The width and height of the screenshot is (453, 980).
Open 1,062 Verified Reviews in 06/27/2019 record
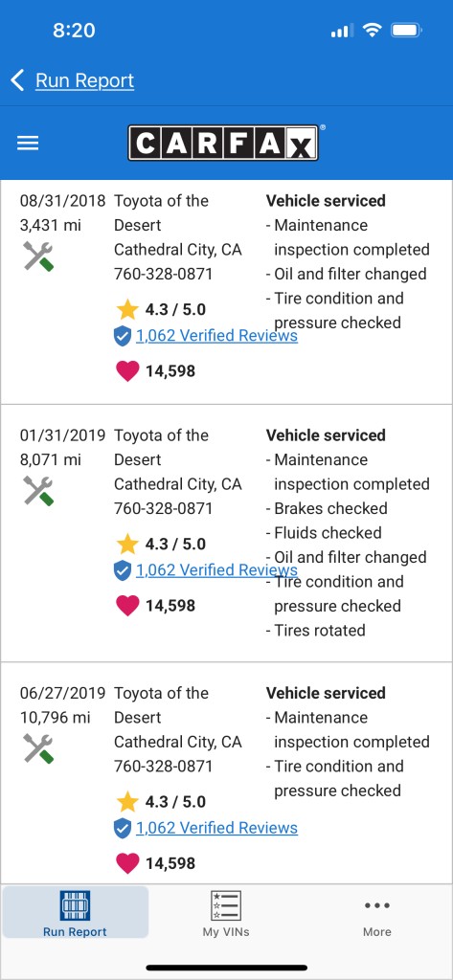[216, 828]
